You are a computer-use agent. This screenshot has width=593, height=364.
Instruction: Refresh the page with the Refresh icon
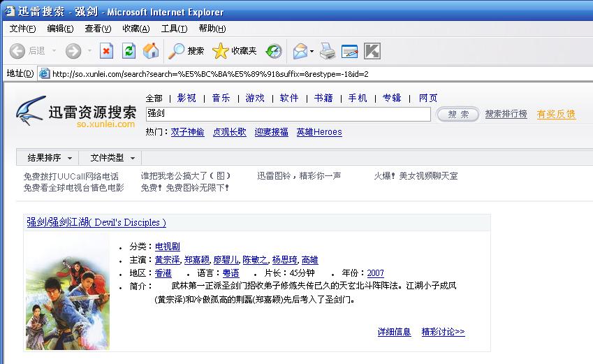tap(129, 50)
